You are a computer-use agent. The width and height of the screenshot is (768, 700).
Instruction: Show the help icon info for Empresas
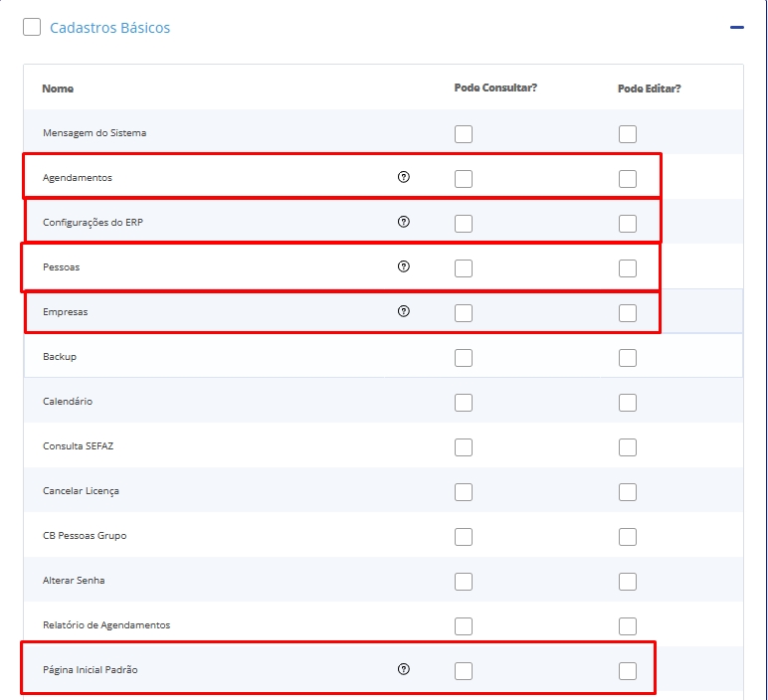pos(403,311)
